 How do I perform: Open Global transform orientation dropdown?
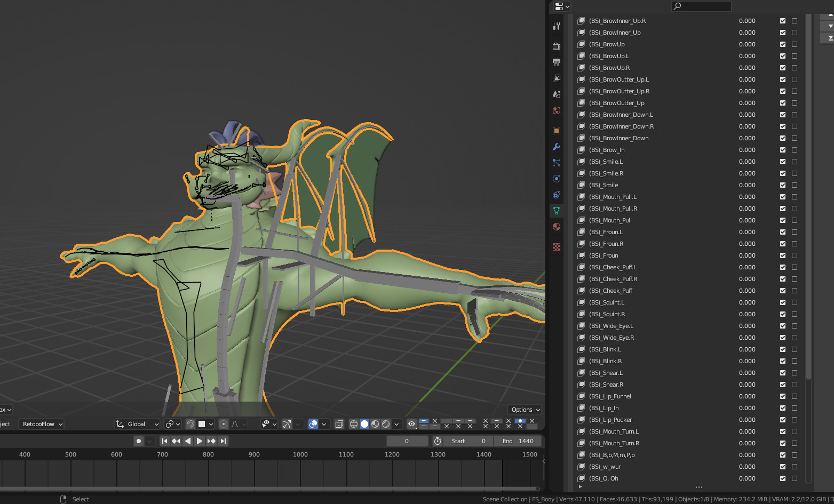pos(137,424)
